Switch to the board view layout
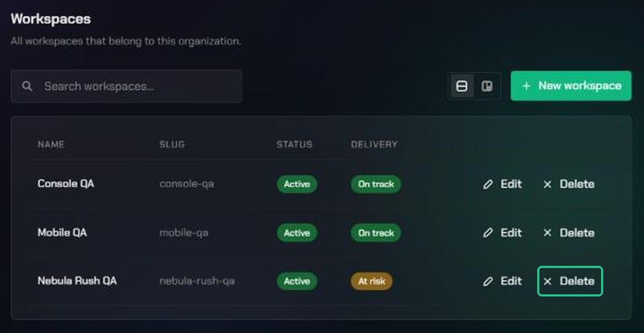This screenshot has height=333, width=644. [x=487, y=86]
